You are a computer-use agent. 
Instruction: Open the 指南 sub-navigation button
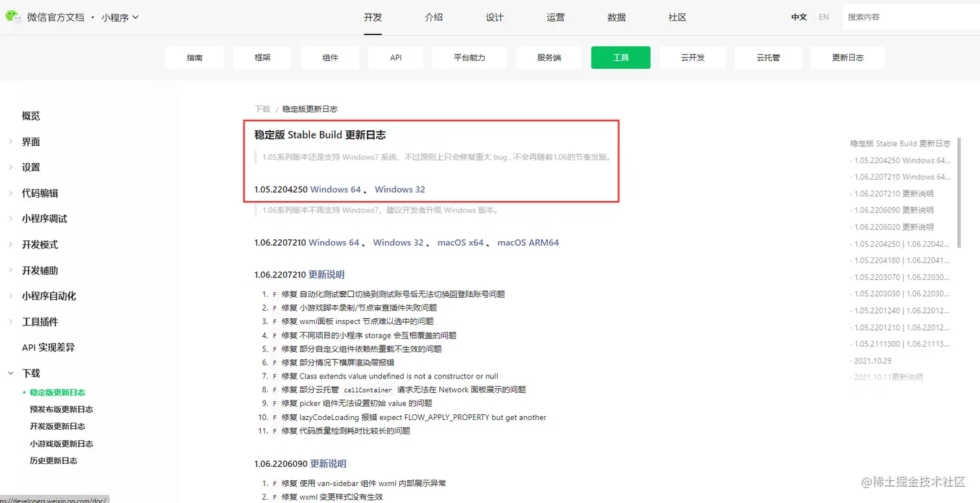194,58
